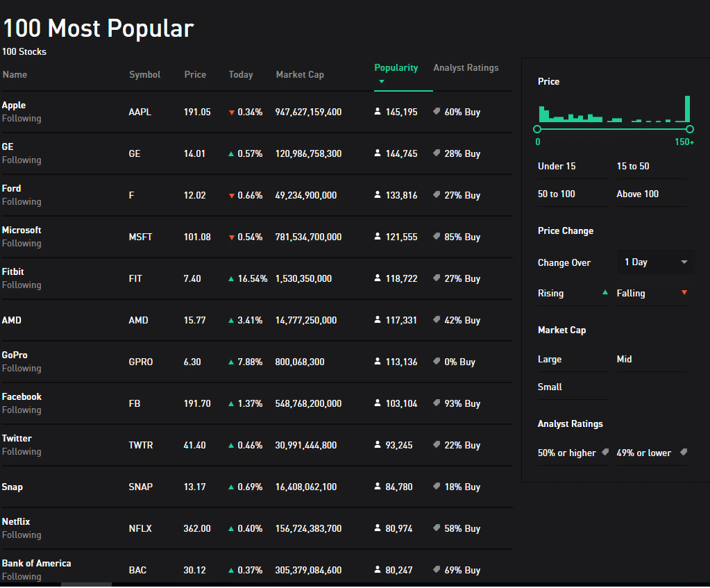
Task: Sort by the Symbol column header
Action: click(x=144, y=75)
